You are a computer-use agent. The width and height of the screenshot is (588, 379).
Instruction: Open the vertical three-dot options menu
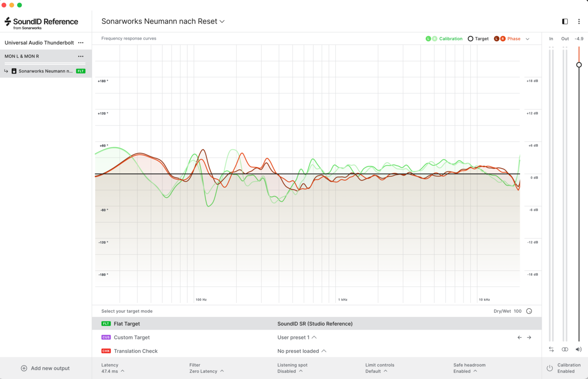579,22
